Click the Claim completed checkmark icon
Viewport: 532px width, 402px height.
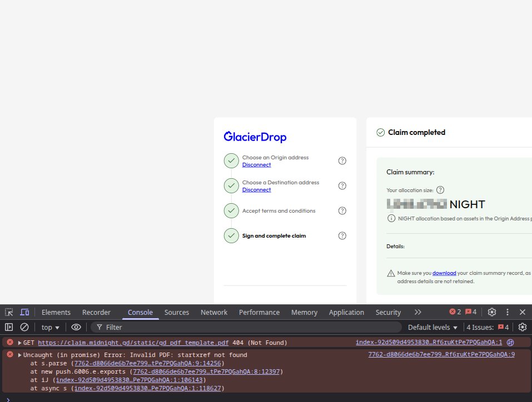pyautogui.click(x=381, y=133)
